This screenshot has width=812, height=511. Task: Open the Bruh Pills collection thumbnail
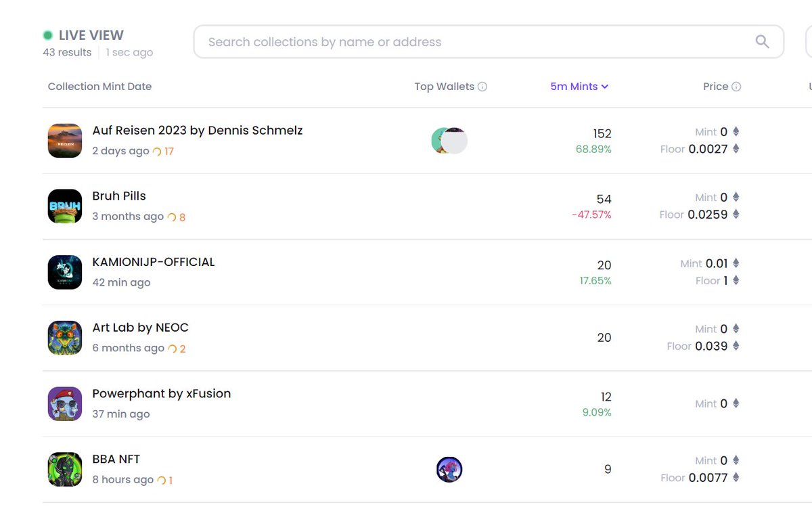pos(65,206)
